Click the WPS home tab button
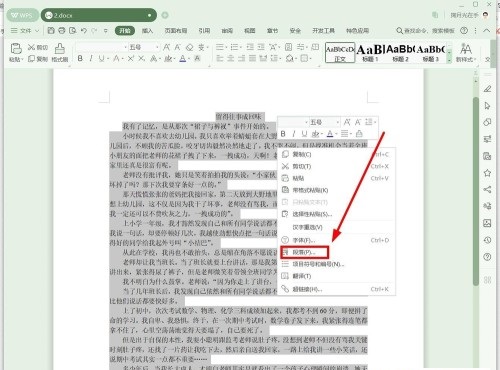The width and height of the screenshot is (500, 370). click(22, 15)
